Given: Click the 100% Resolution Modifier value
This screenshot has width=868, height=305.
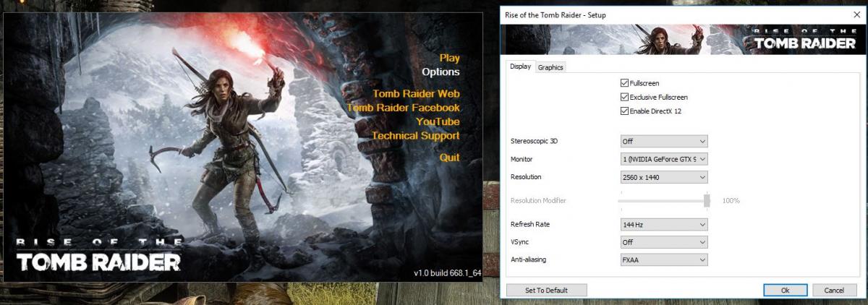Looking at the screenshot, I should pyautogui.click(x=731, y=200).
